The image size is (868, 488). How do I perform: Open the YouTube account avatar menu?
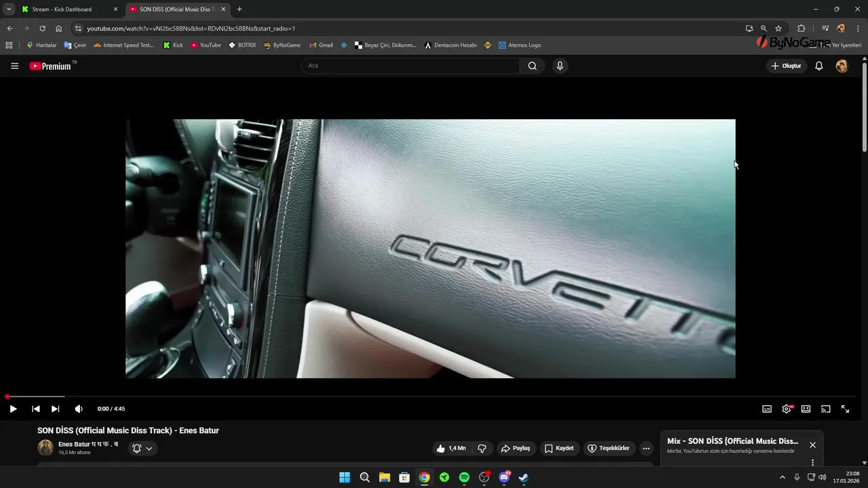pyautogui.click(x=842, y=66)
